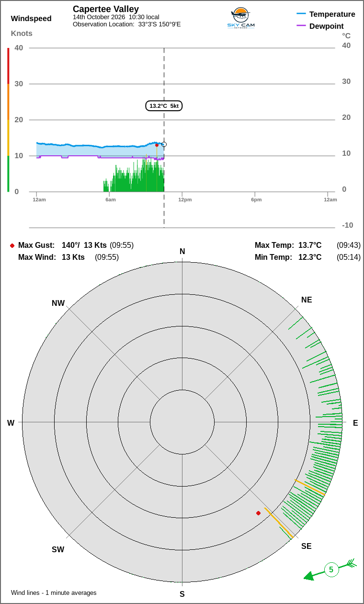Click the Sky Cam Network logo
364x604 pixels.
coord(241,19)
